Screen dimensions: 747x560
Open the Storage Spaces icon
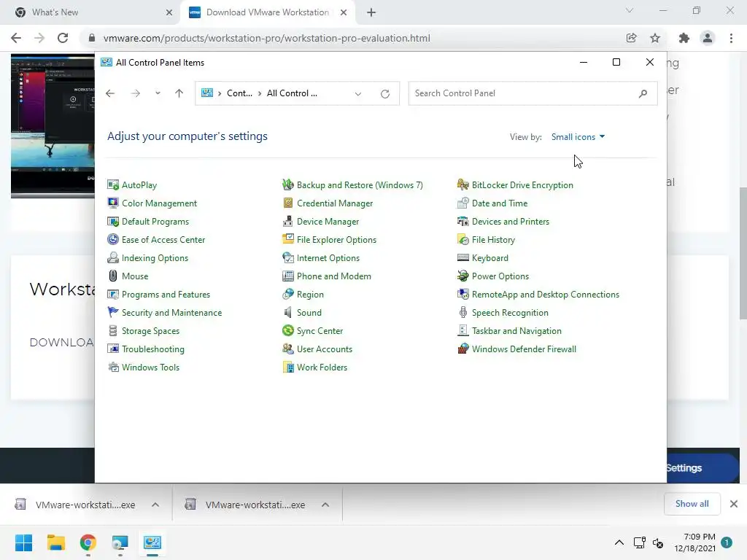click(x=113, y=331)
